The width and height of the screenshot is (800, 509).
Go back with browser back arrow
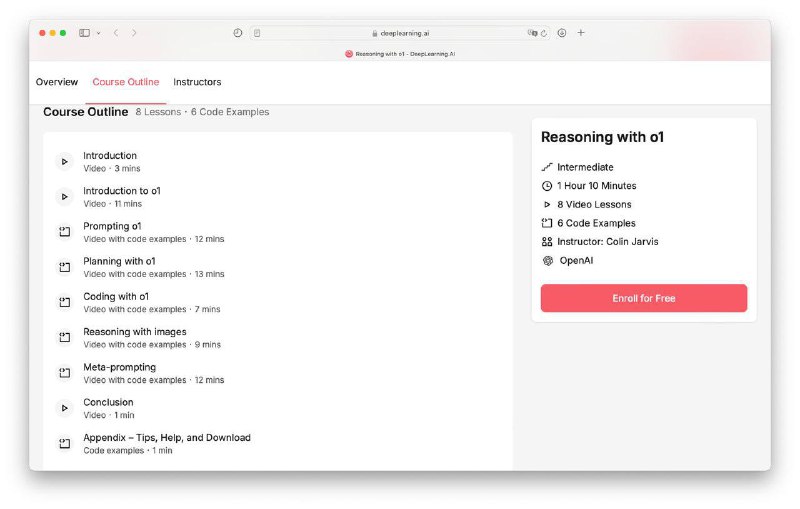116,33
